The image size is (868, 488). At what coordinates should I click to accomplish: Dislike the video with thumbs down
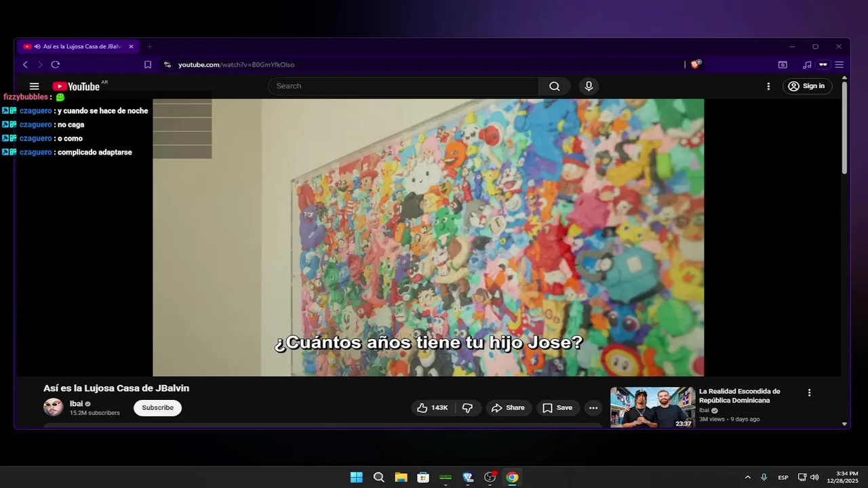[467, 407]
